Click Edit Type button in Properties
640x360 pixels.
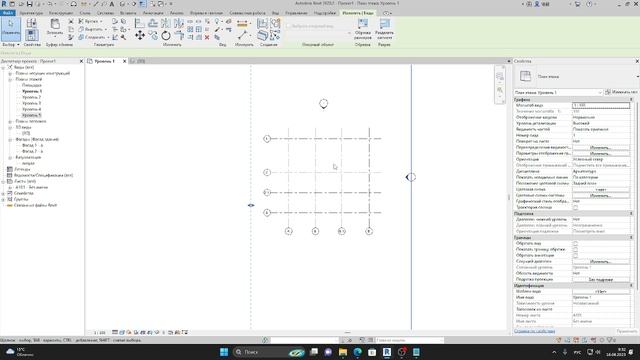[x=622, y=92]
